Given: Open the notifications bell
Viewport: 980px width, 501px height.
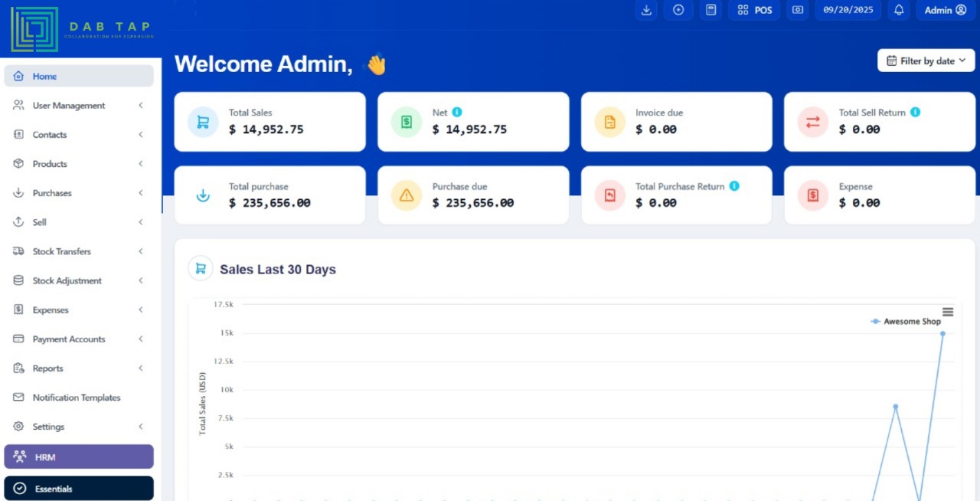Looking at the screenshot, I should point(899,10).
